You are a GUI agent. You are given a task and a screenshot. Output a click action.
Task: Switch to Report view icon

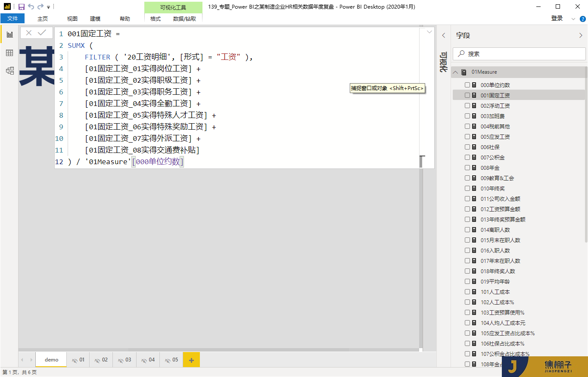[9, 34]
